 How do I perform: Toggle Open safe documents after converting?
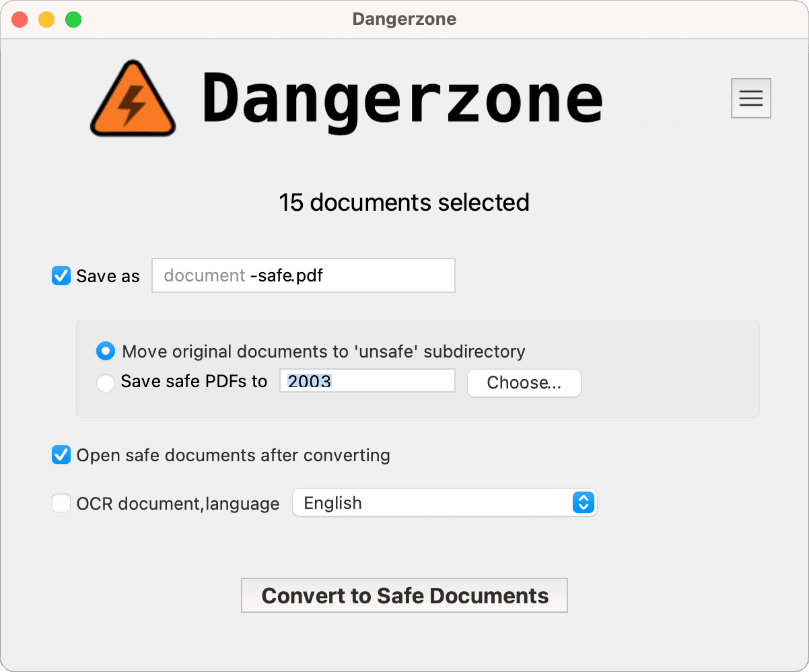pos(61,455)
